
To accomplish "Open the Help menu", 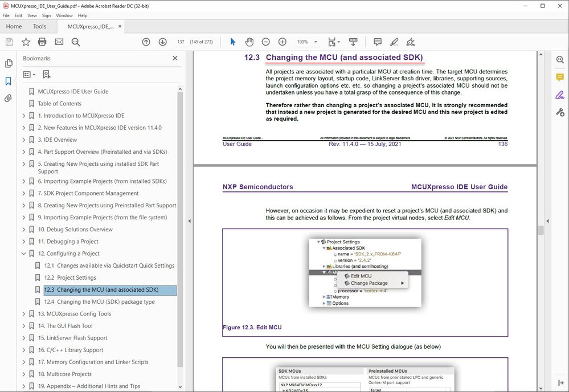I will (83, 15).
